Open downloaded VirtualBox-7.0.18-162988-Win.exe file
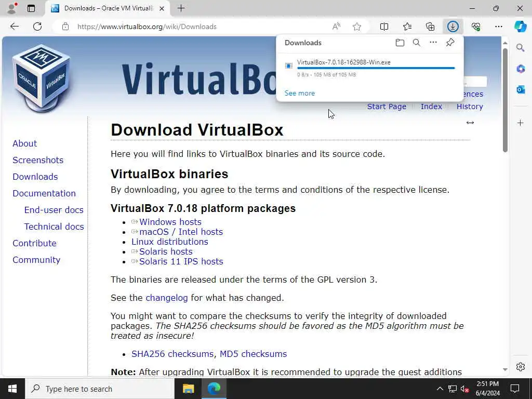The image size is (532, 399). point(344,62)
